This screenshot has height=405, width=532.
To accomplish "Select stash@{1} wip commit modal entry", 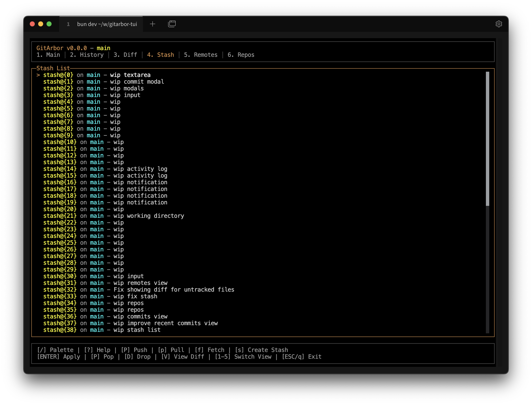I will [x=104, y=82].
